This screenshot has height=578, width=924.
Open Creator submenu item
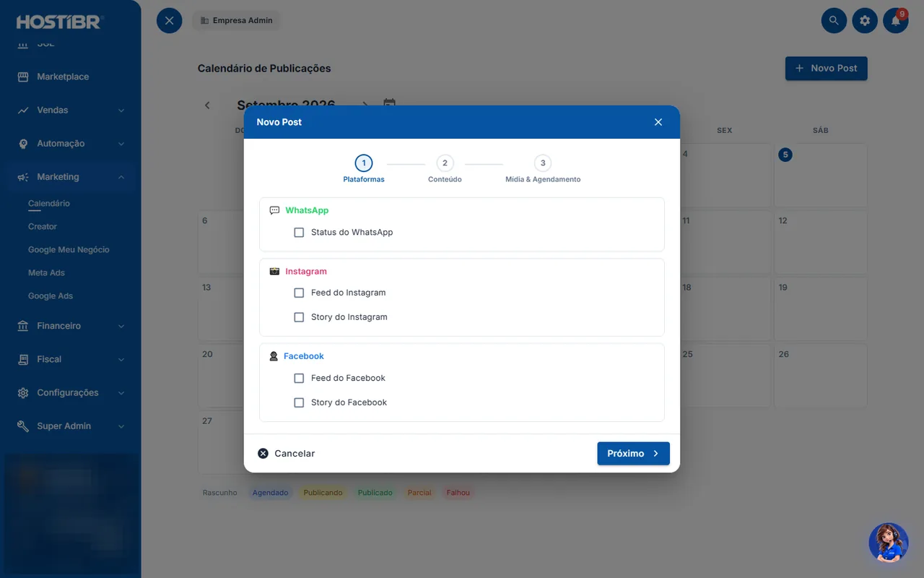pos(43,227)
